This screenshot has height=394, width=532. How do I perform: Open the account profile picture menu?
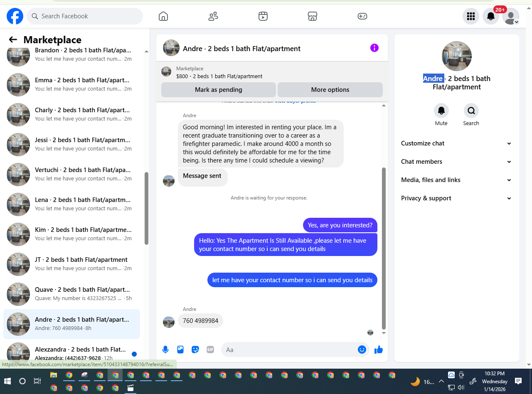tap(511, 16)
